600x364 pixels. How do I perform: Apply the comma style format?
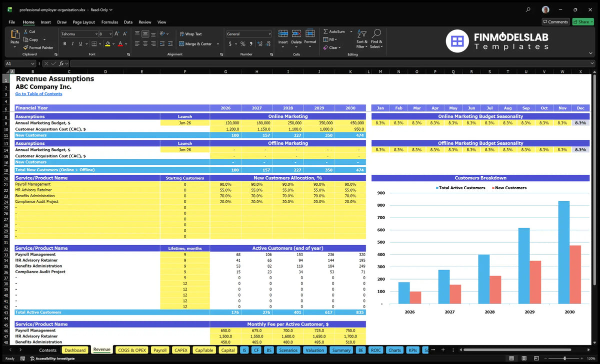click(x=250, y=44)
